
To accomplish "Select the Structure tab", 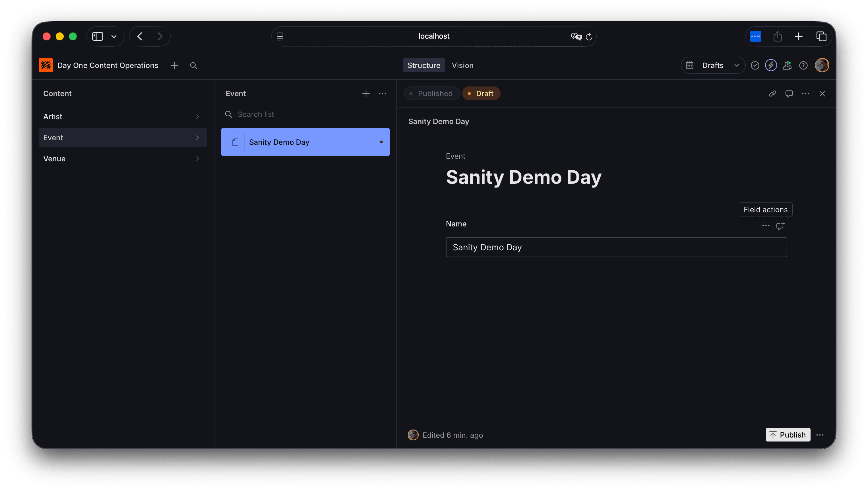I will pyautogui.click(x=423, y=65).
